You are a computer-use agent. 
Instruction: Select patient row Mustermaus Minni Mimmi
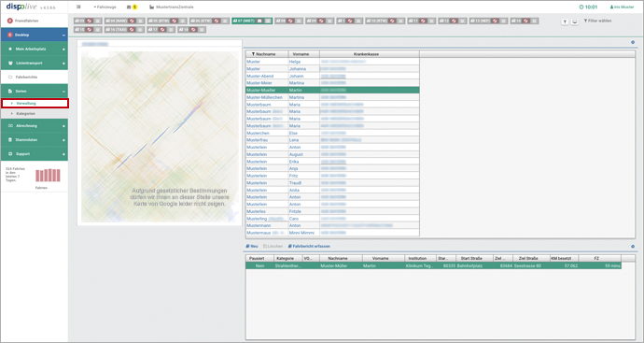click(x=332, y=233)
